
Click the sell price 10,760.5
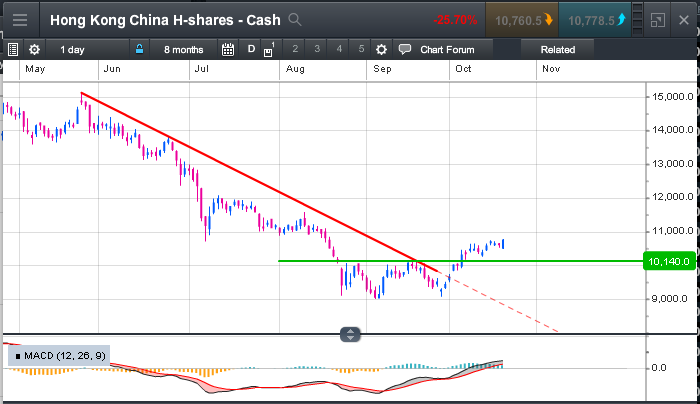[522, 20]
